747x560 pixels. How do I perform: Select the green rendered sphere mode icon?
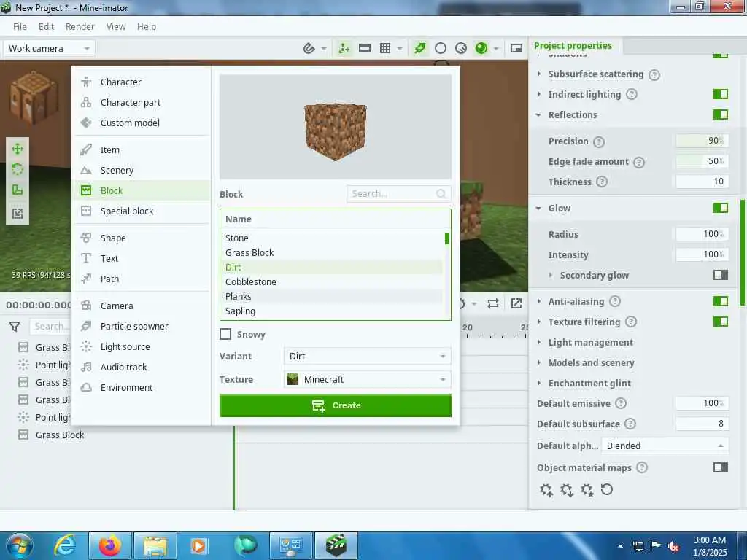point(481,48)
